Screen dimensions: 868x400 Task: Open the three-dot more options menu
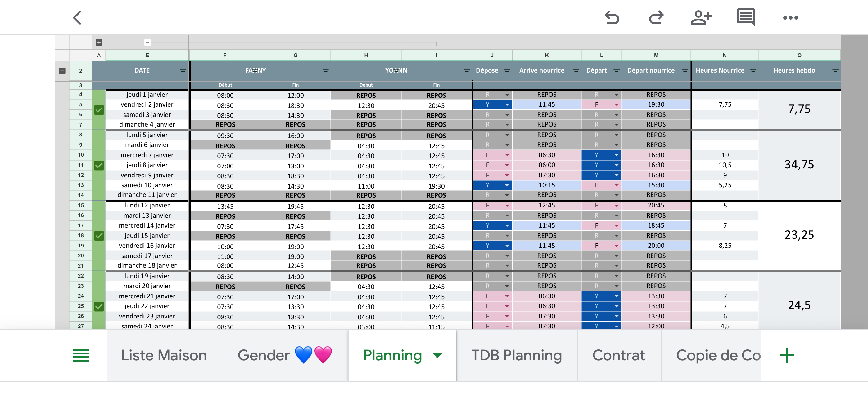[x=790, y=17]
